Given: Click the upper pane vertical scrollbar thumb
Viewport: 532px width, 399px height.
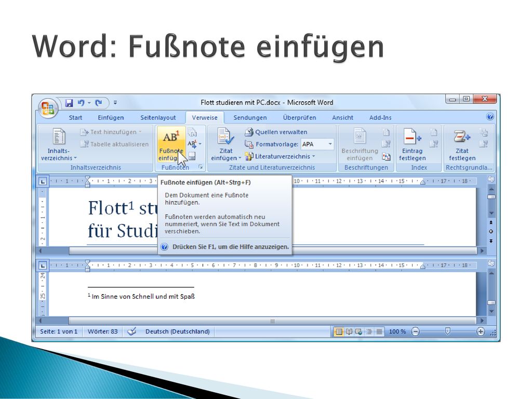Looking at the screenshot, I should click(x=491, y=197).
